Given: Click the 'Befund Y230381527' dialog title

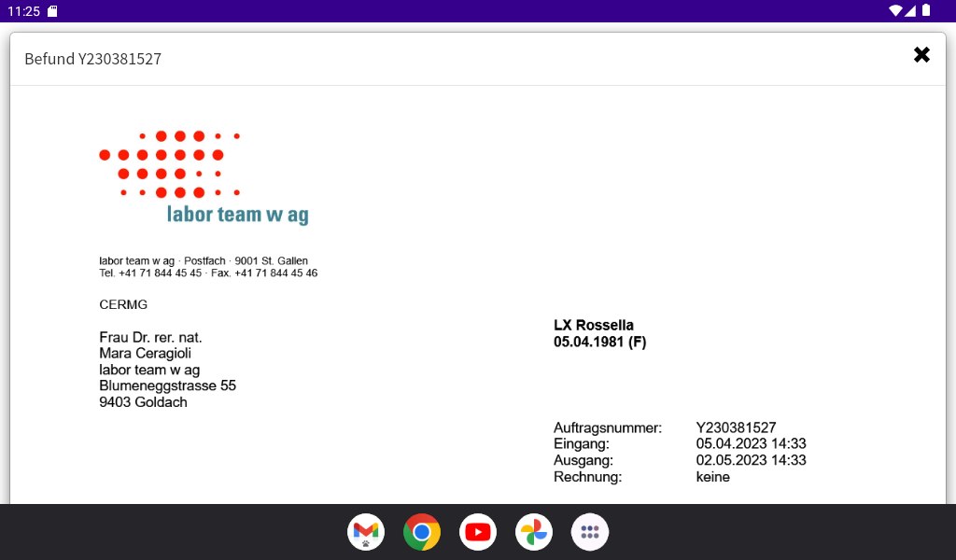Looking at the screenshot, I should pyautogui.click(x=92, y=59).
